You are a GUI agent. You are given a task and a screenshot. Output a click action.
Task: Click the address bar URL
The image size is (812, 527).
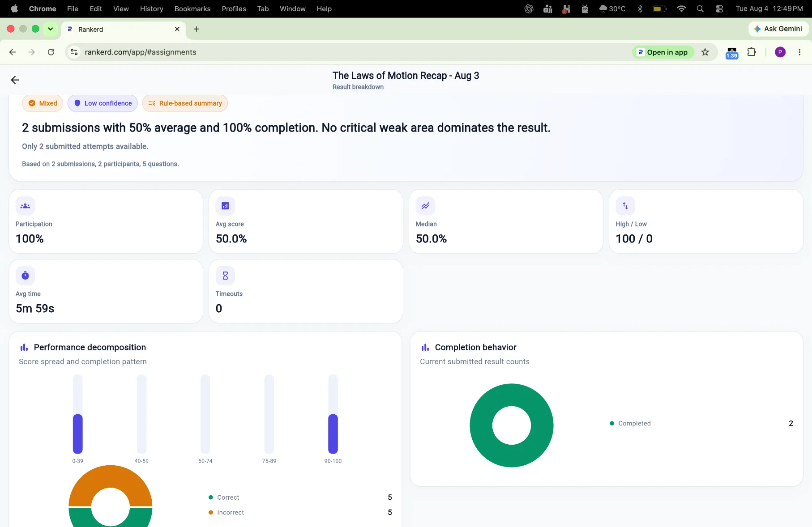pyautogui.click(x=141, y=52)
